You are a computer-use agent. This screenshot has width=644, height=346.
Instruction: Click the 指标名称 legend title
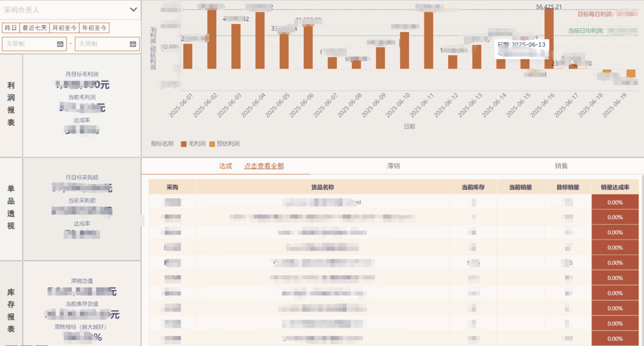point(163,144)
